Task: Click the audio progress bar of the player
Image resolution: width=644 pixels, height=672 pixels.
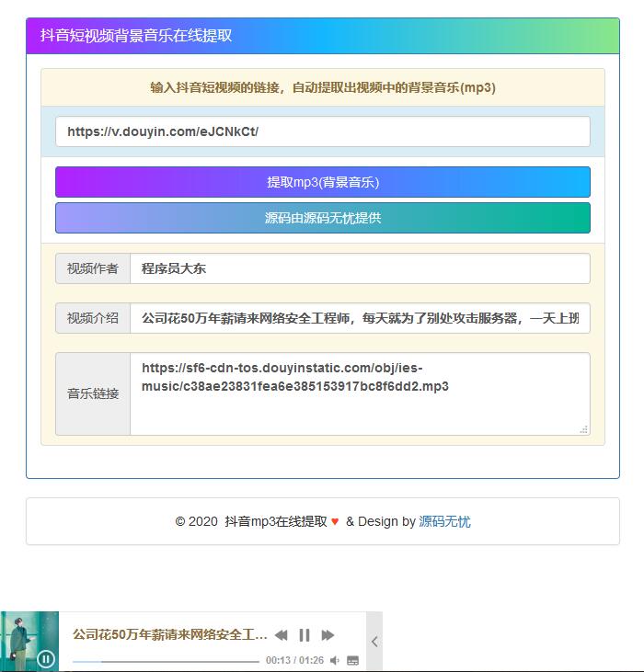Action: (x=166, y=661)
